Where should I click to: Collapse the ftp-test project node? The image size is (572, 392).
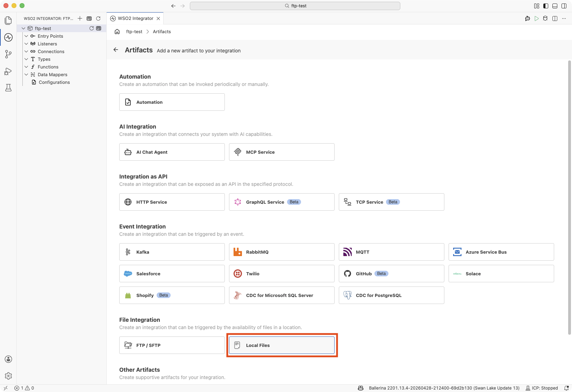click(x=23, y=28)
